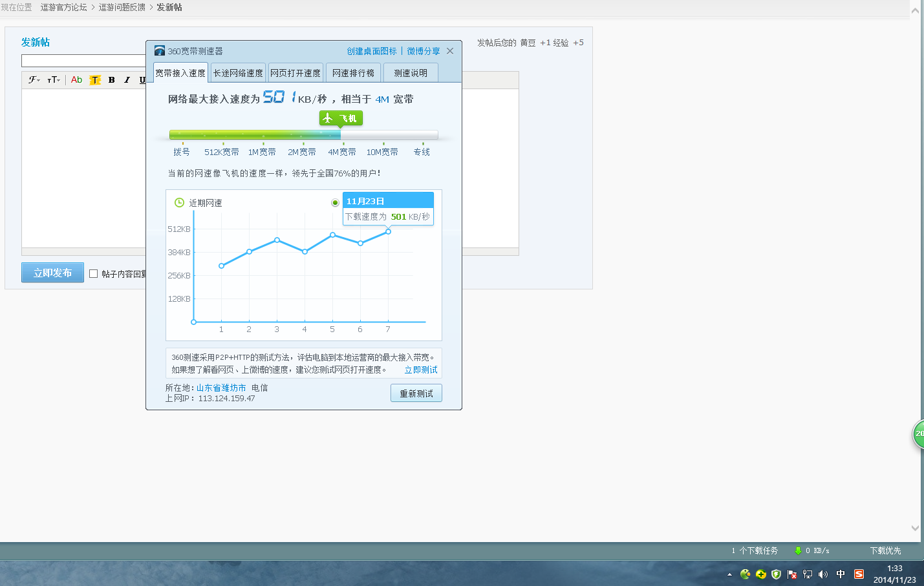
Task: Open the network connection tray icon
Action: click(807, 574)
